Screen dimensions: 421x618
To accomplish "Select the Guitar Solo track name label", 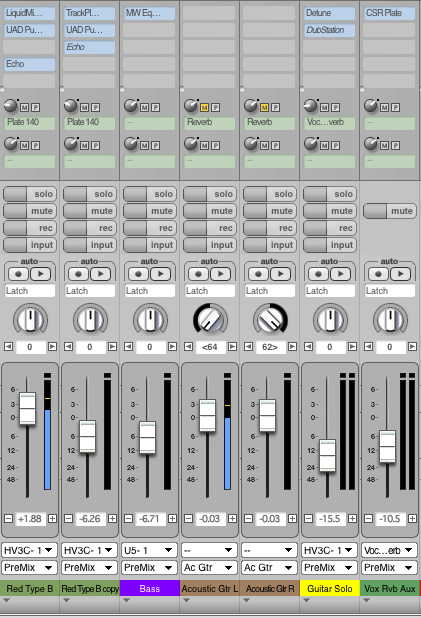I will pos(330,588).
